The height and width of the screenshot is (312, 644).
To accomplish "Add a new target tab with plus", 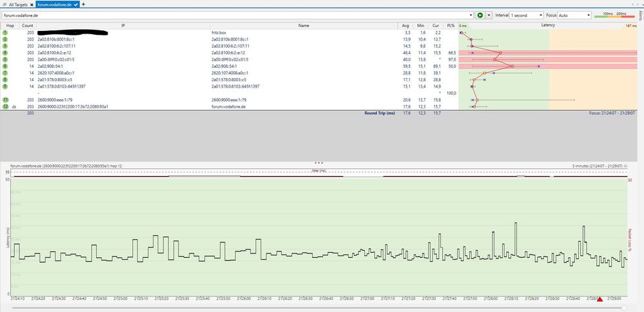I will pyautogui.click(x=83, y=4).
